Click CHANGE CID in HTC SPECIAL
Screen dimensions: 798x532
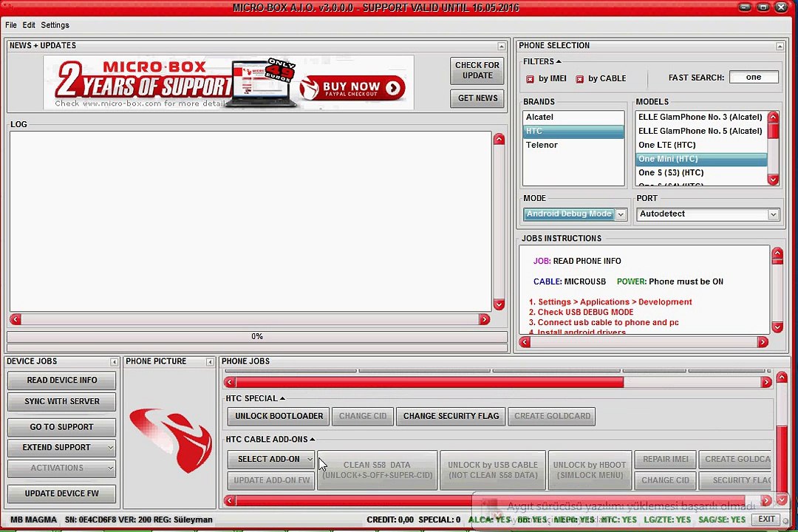click(x=362, y=417)
